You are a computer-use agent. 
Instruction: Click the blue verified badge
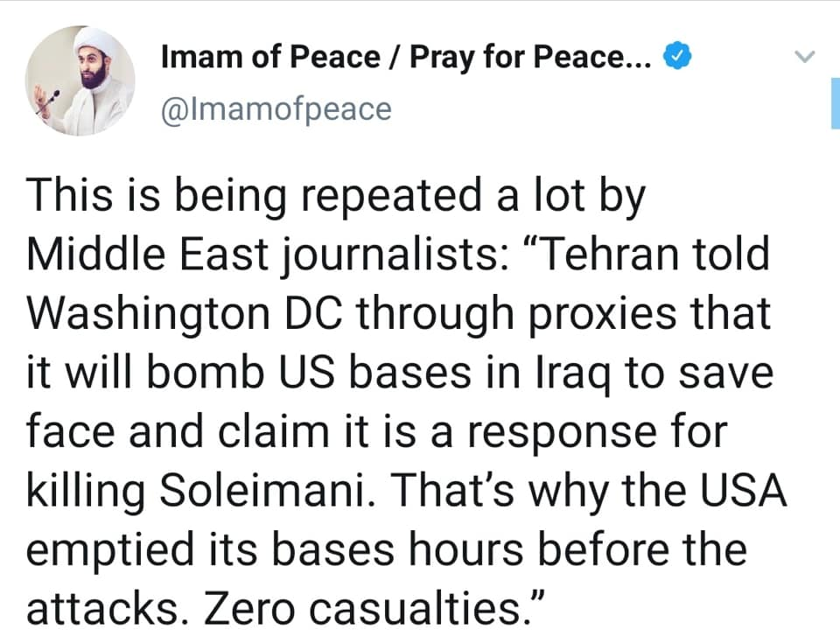(x=680, y=58)
